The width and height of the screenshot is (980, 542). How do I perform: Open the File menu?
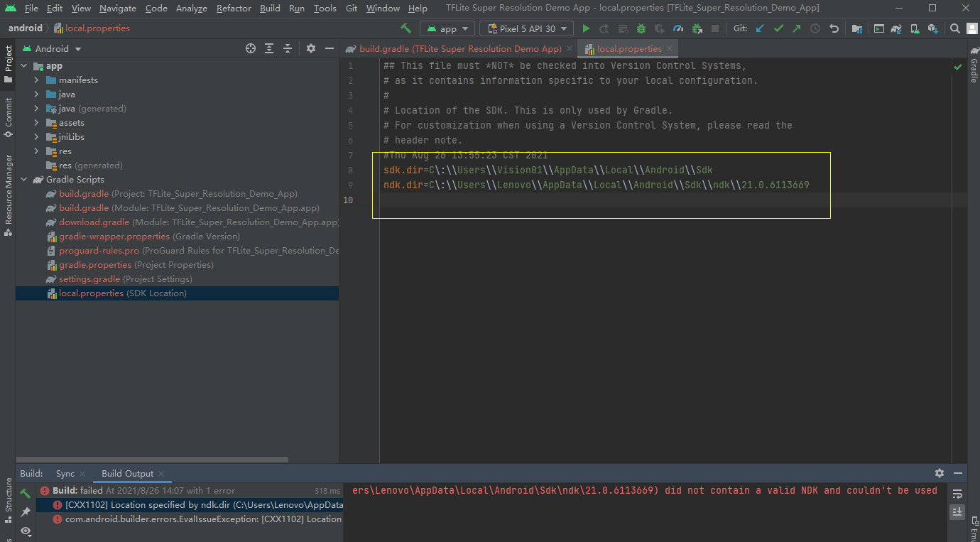click(31, 9)
